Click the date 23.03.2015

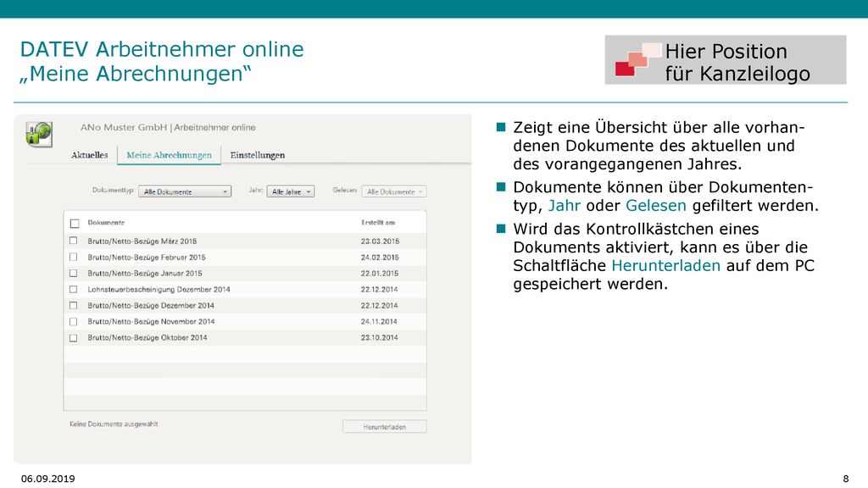click(x=380, y=241)
